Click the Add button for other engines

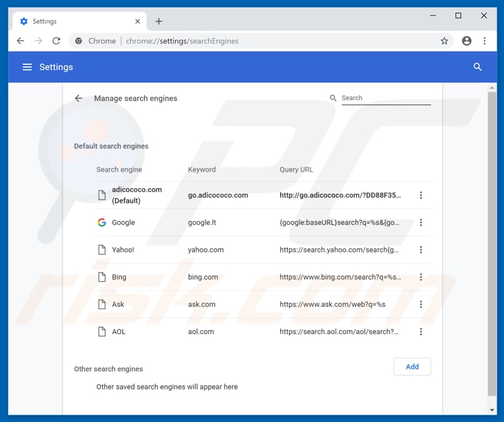(x=412, y=367)
